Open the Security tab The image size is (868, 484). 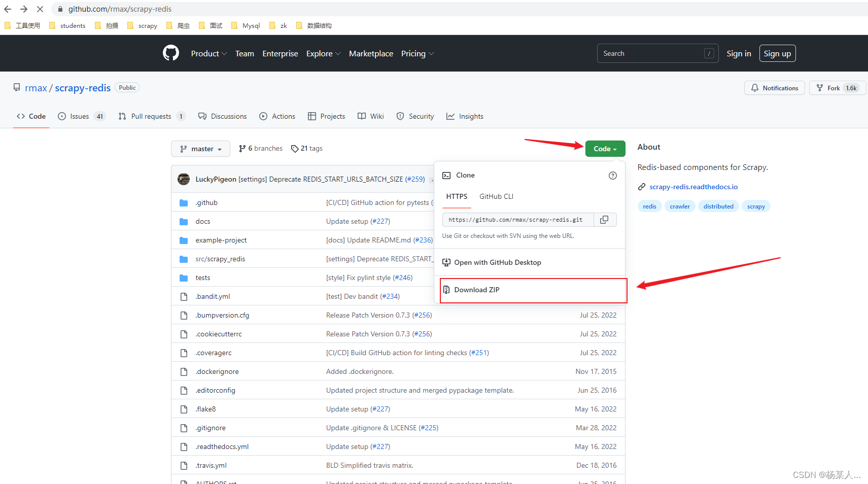415,116
